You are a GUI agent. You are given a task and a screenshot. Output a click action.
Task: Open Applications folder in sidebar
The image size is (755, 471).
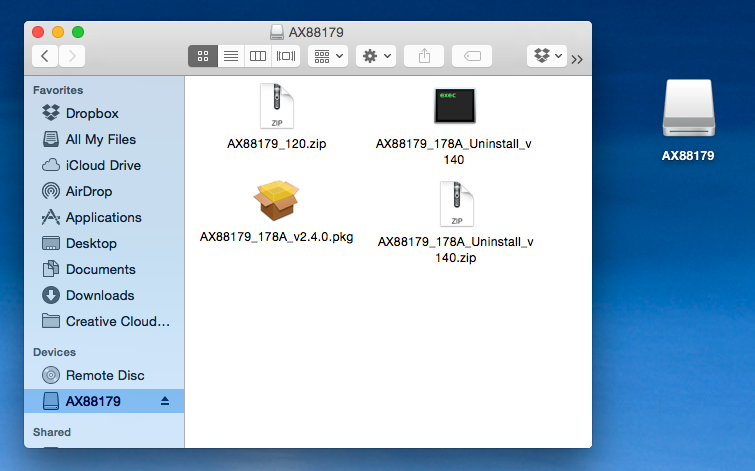pyautogui.click(x=104, y=217)
